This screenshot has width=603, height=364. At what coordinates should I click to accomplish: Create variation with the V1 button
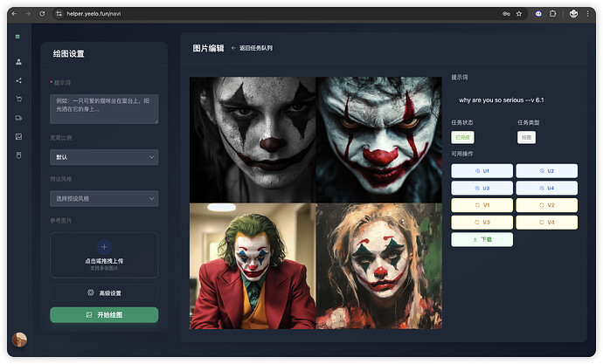482,205
